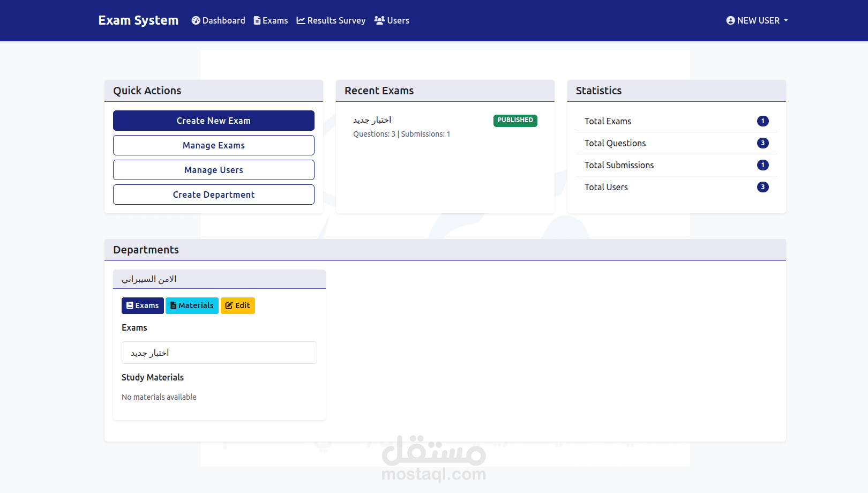Click the pencil icon on Edit button

[x=229, y=305]
